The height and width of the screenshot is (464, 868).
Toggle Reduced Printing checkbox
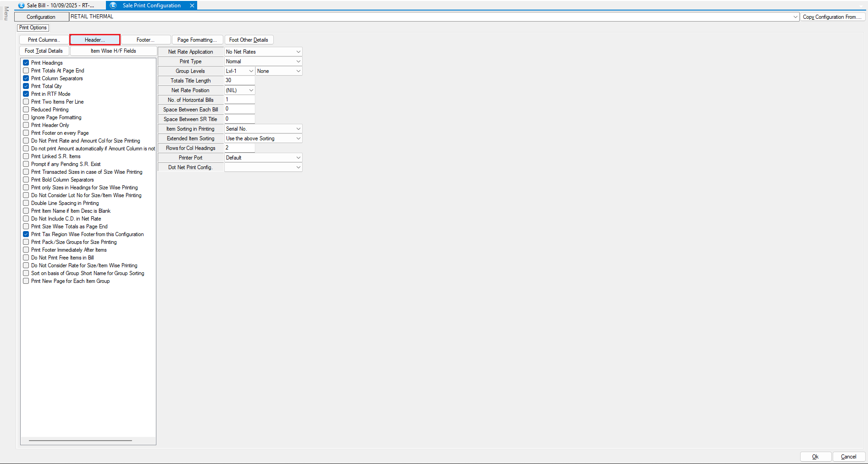(x=26, y=110)
